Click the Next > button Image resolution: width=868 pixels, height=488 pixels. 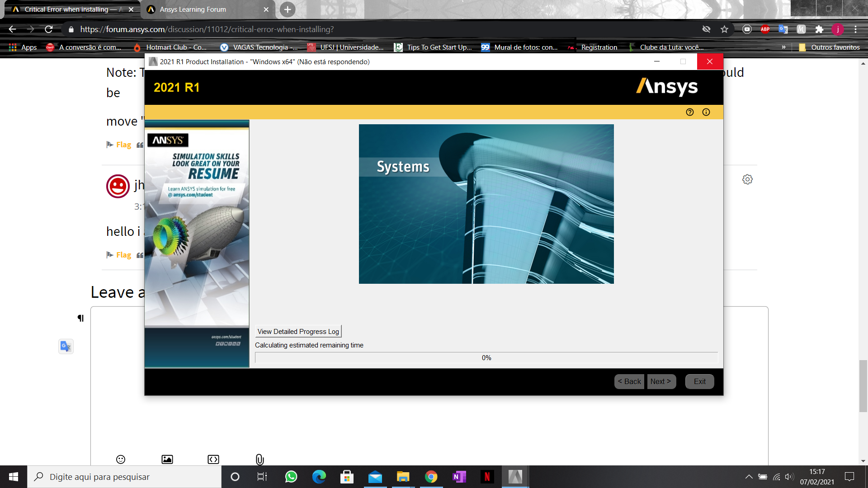(660, 381)
